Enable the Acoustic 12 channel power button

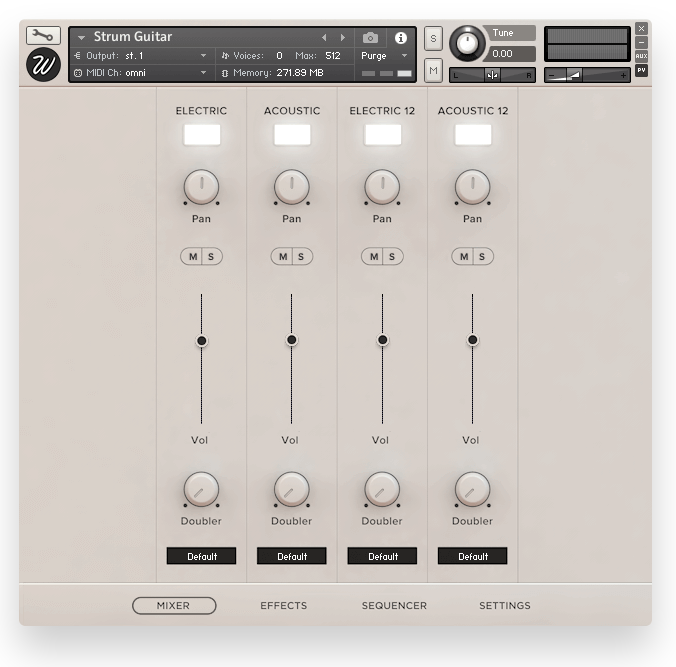click(473, 135)
